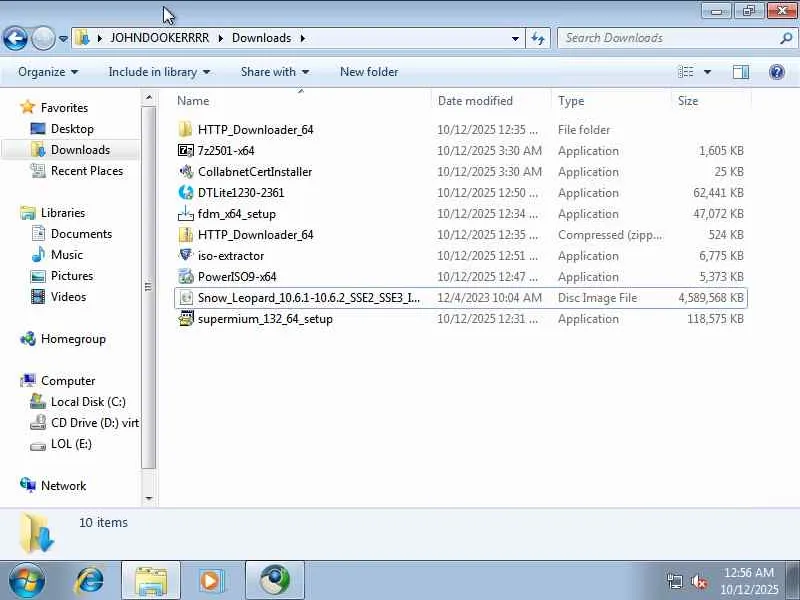Open Windows Media Player from taskbar
Viewport: 800px width, 600px height.
pyautogui.click(x=211, y=581)
